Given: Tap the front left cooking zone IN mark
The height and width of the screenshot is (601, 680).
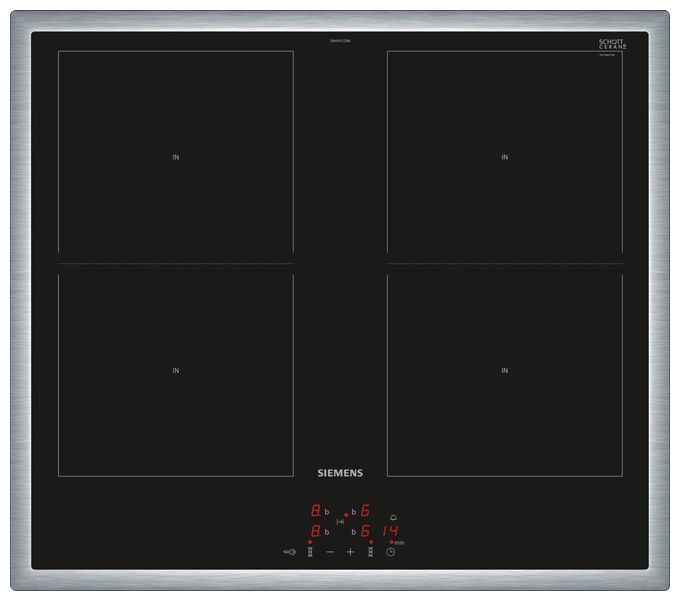Looking at the screenshot, I should tap(176, 370).
